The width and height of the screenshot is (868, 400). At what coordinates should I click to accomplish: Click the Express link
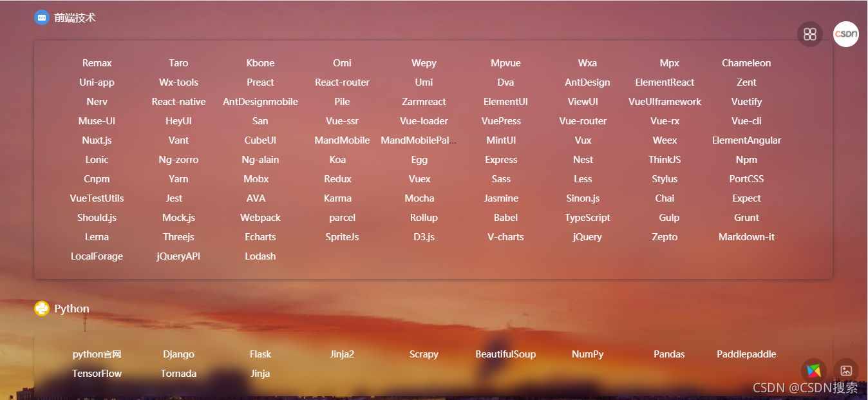pyautogui.click(x=502, y=160)
